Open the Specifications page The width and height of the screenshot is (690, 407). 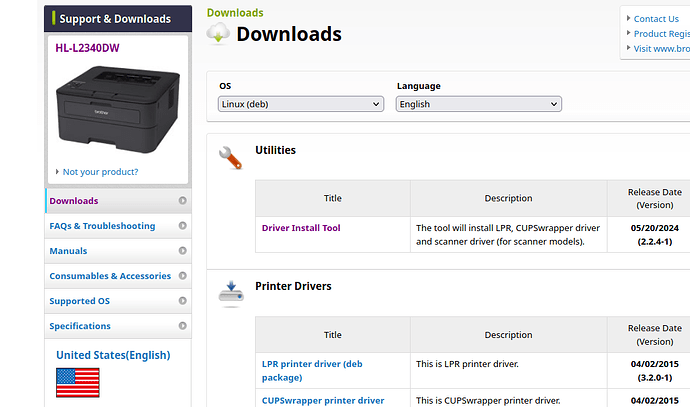(x=118, y=326)
